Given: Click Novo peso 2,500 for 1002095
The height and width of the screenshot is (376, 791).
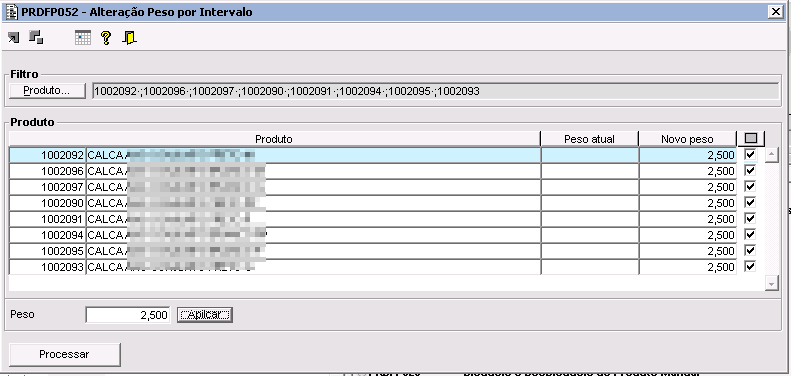Looking at the screenshot, I should (688, 251).
